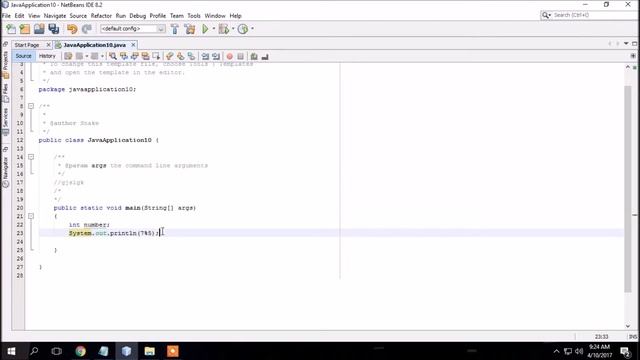Image resolution: width=640 pixels, height=360 pixels.
Task: Switch to History view button
Action: click(47, 56)
